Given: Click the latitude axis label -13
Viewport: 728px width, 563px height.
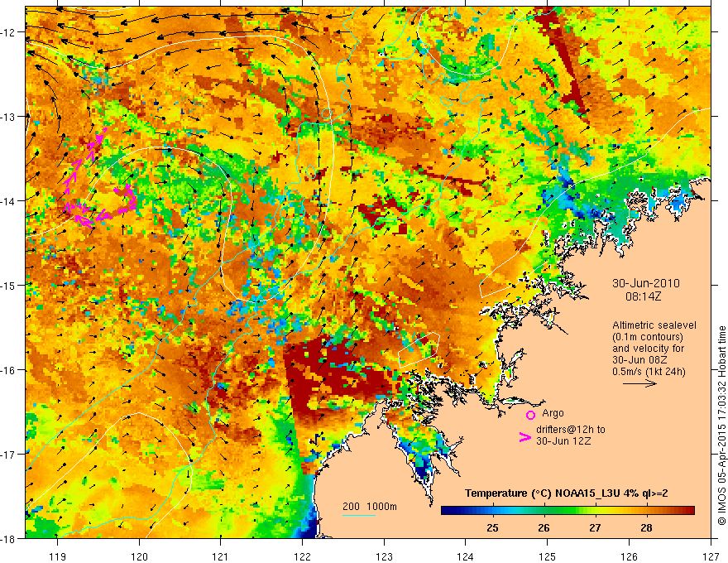Looking at the screenshot, I should 8,117.
